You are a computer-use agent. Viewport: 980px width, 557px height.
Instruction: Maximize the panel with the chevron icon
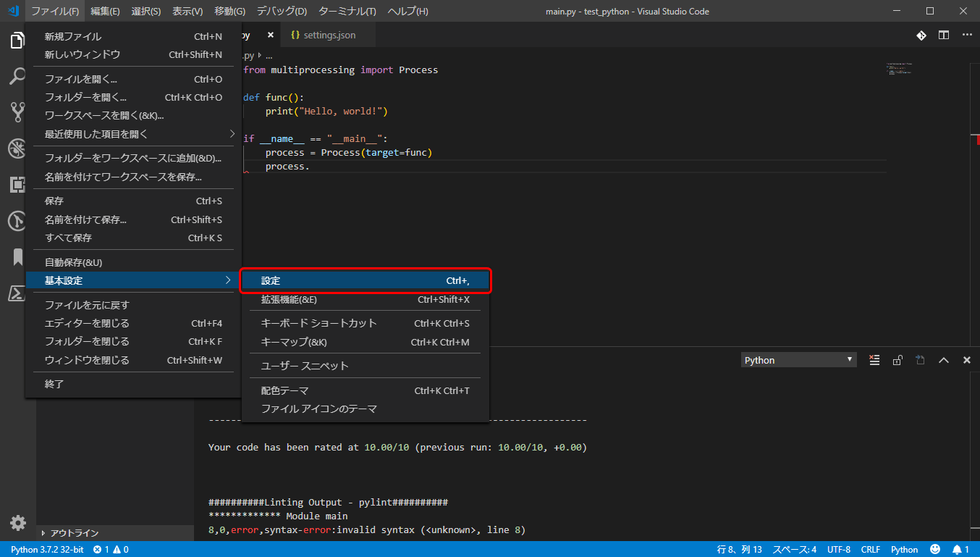944,359
